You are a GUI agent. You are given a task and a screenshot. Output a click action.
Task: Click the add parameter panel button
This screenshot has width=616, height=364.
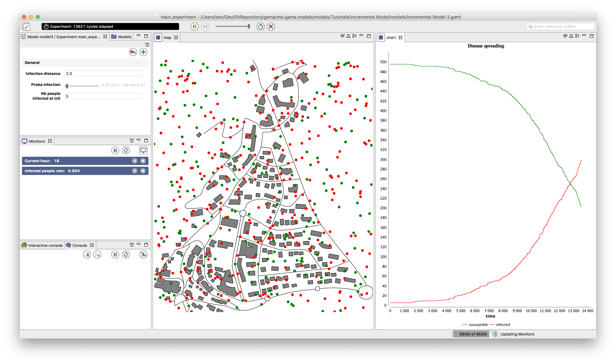[143, 52]
